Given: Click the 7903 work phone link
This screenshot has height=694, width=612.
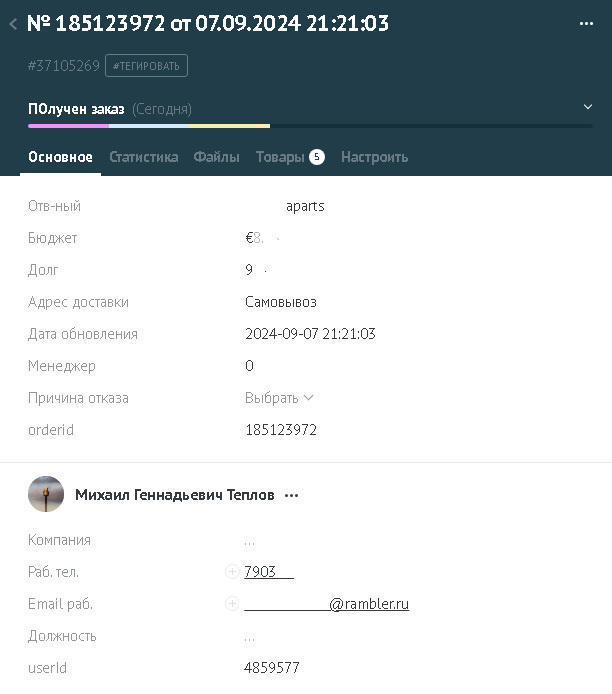Looking at the screenshot, I should tap(269, 571).
